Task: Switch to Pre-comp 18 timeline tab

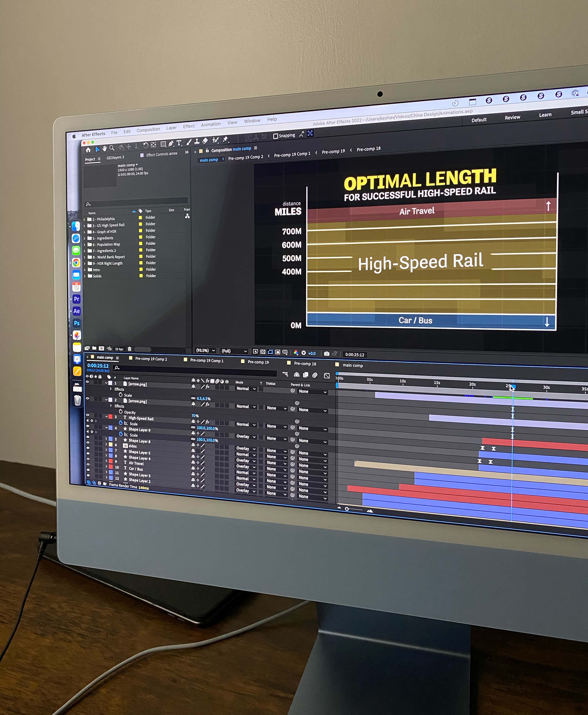Action: point(305,364)
